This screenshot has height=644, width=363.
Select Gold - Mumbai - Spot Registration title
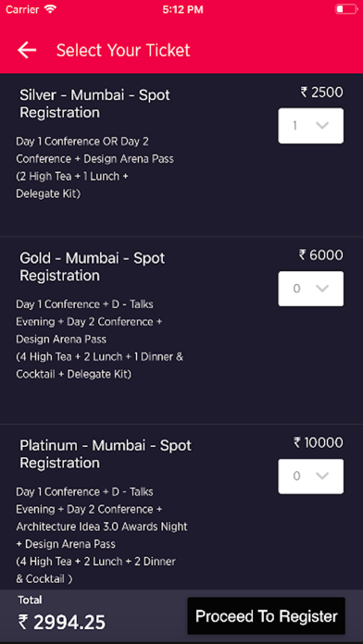pos(93,267)
